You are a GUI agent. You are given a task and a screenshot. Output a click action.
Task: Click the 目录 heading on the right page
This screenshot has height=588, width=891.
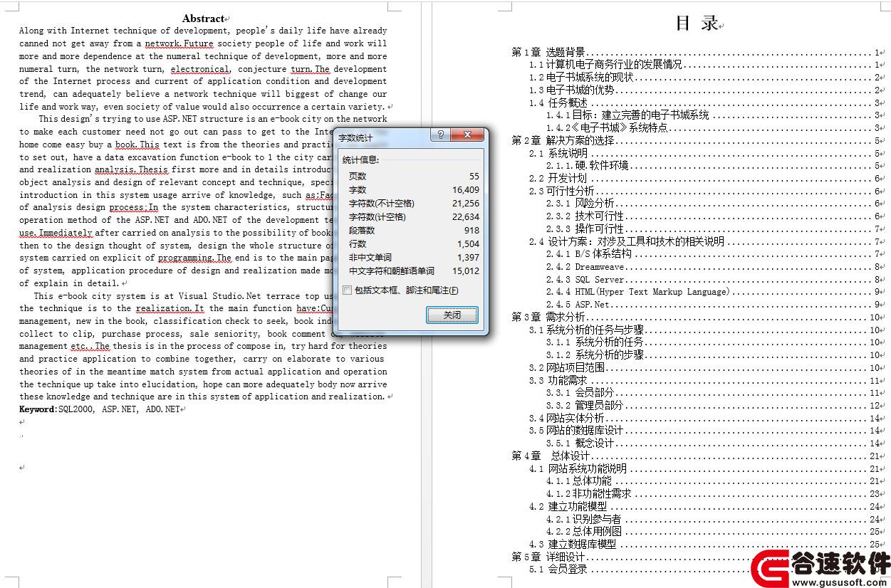(x=697, y=23)
